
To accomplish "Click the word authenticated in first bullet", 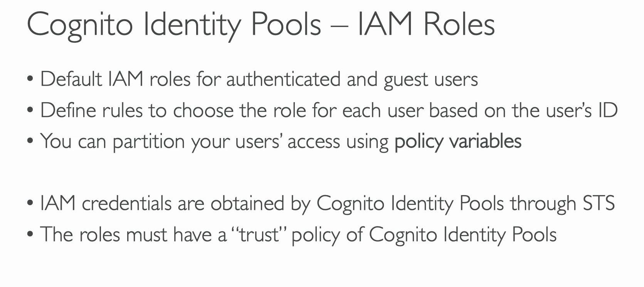I will (283, 79).
